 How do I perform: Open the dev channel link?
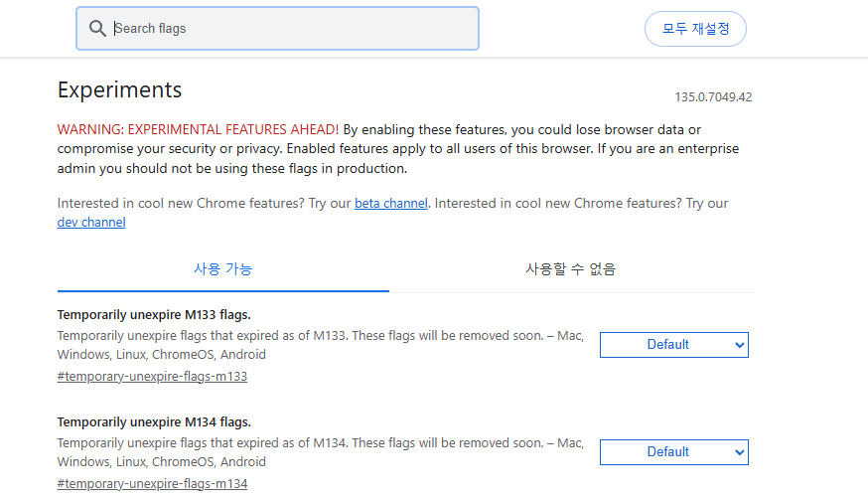click(91, 222)
